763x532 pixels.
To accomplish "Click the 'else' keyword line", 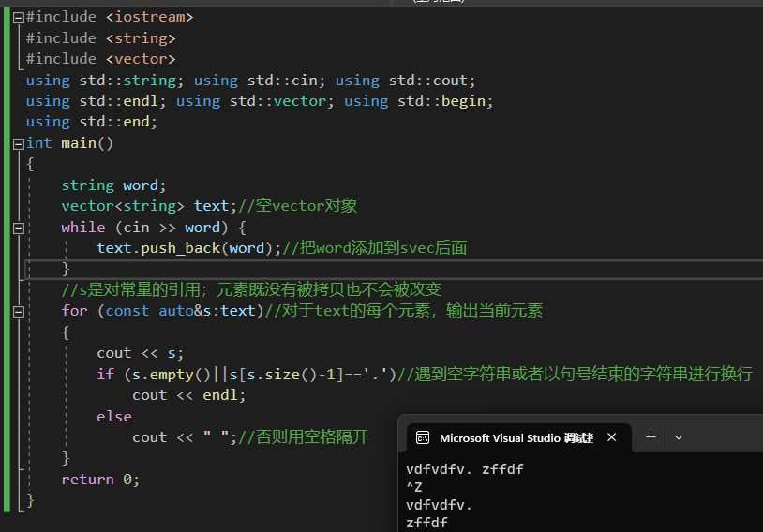I will point(114,416).
